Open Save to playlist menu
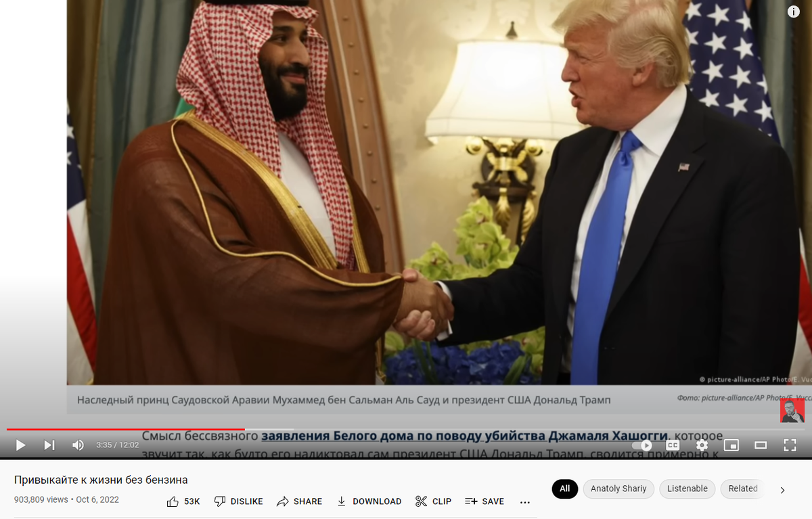Screen dimensions: 812x519 coord(484,501)
